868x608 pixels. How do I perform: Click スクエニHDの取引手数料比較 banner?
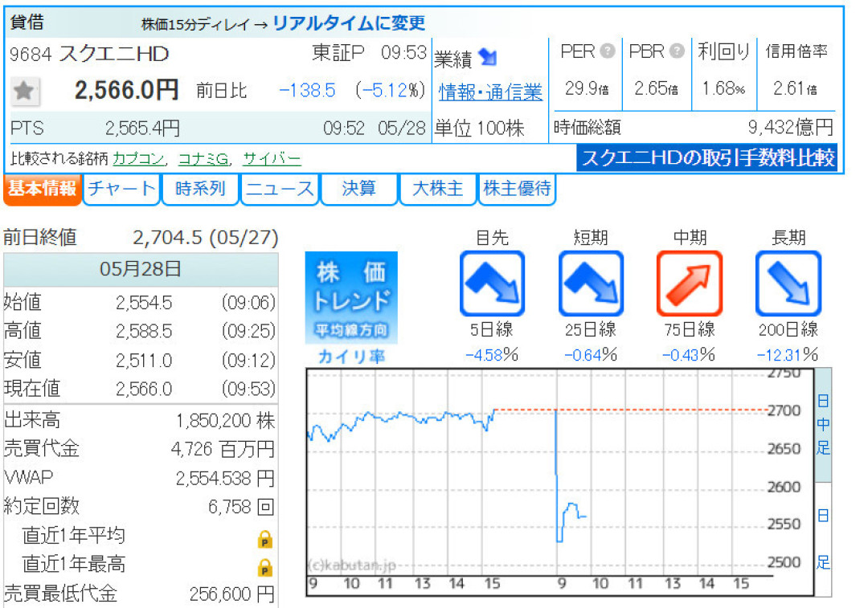(x=707, y=157)
